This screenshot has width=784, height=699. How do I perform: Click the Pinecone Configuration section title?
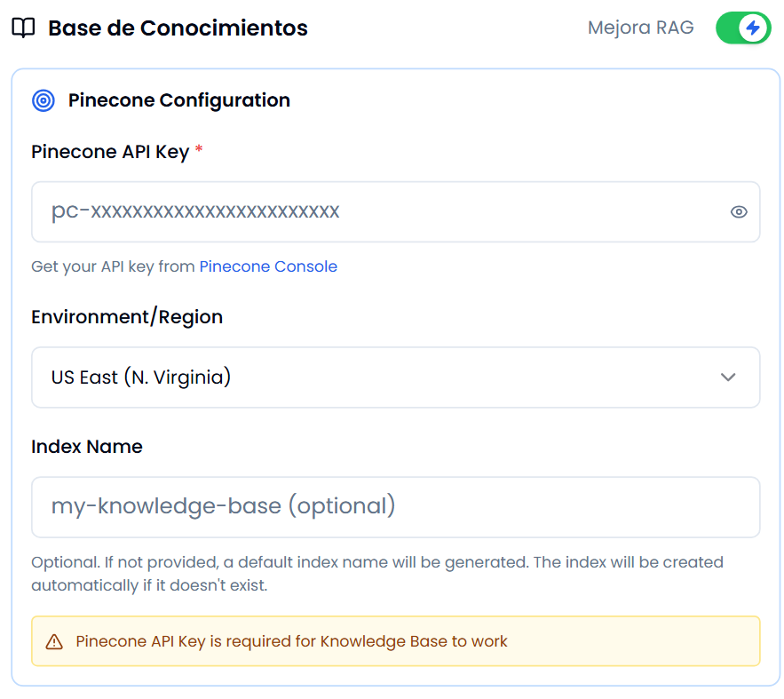pos(179,100)
